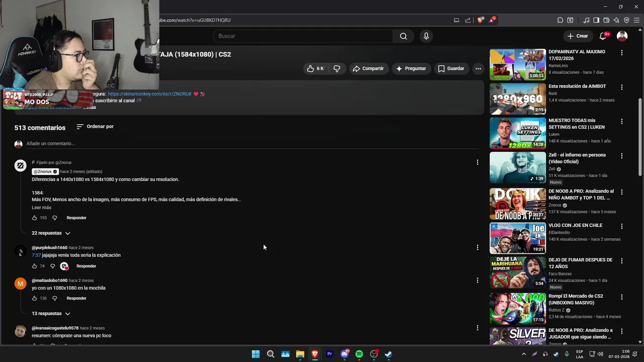Open browser extensions puzzle icon
The height and width of the screenshot is (362, 644).
point(560,20)
